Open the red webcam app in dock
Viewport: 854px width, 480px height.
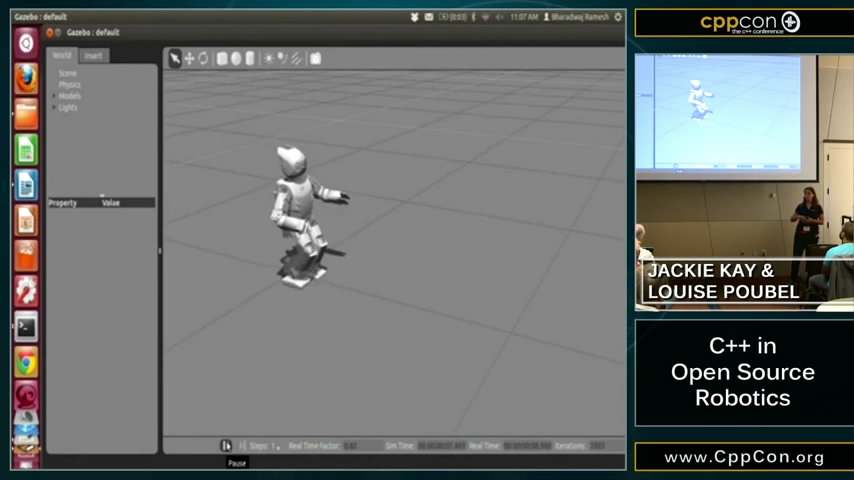26,396
